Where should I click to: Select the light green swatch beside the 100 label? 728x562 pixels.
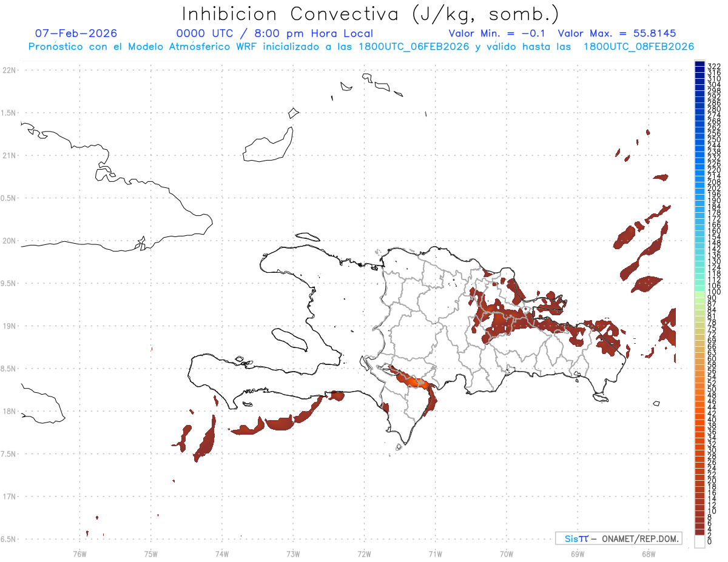coord(699,295)
